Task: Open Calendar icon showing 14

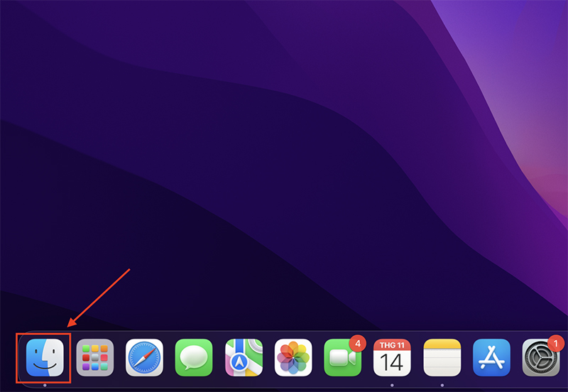Action: [x=392, y=358]
